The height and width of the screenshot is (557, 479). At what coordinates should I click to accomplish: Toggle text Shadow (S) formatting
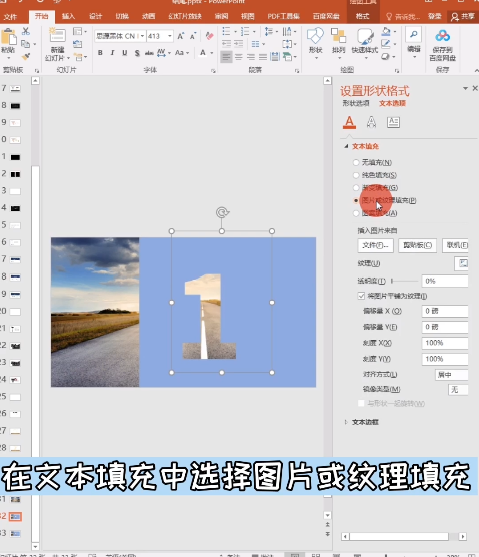point(137,53)
